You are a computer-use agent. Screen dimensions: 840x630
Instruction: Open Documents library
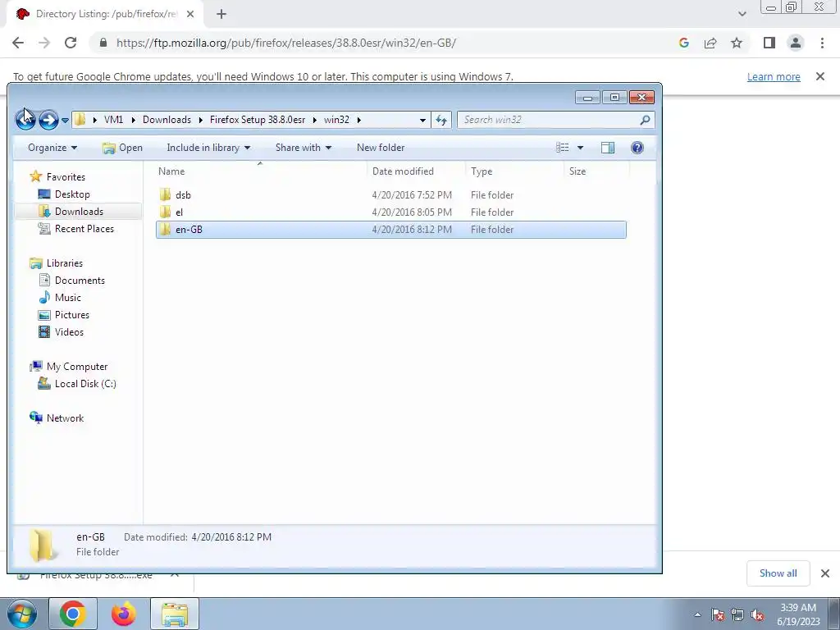pyautogui.click(x=80, y=281)
